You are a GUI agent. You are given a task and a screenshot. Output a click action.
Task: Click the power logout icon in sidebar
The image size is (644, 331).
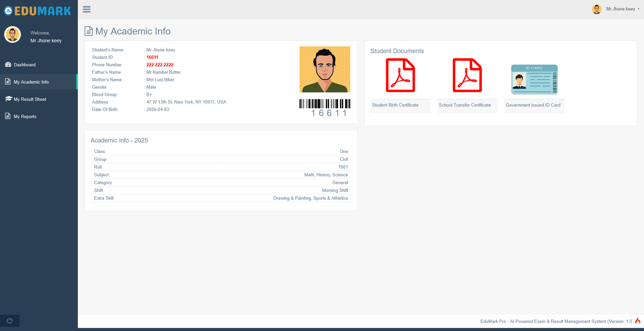click(x=10, y=321)
